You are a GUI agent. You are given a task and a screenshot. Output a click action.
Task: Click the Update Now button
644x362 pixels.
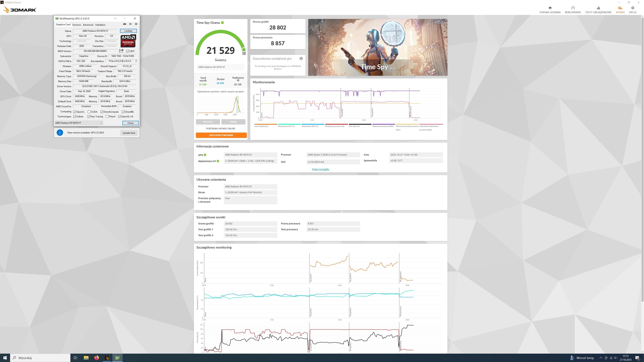(129, 133)
